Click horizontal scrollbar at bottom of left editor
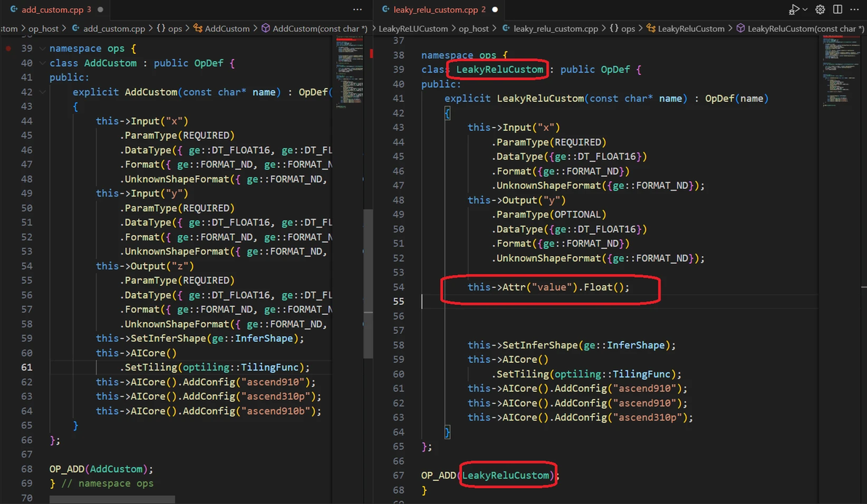867x504 pixels. click(x=112, y=499)
